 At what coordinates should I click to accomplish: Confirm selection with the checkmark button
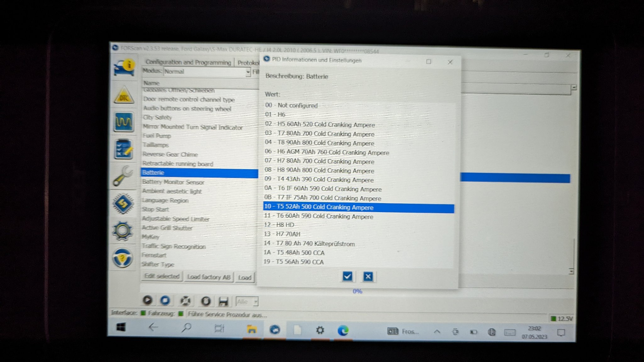tap(347, 277)
